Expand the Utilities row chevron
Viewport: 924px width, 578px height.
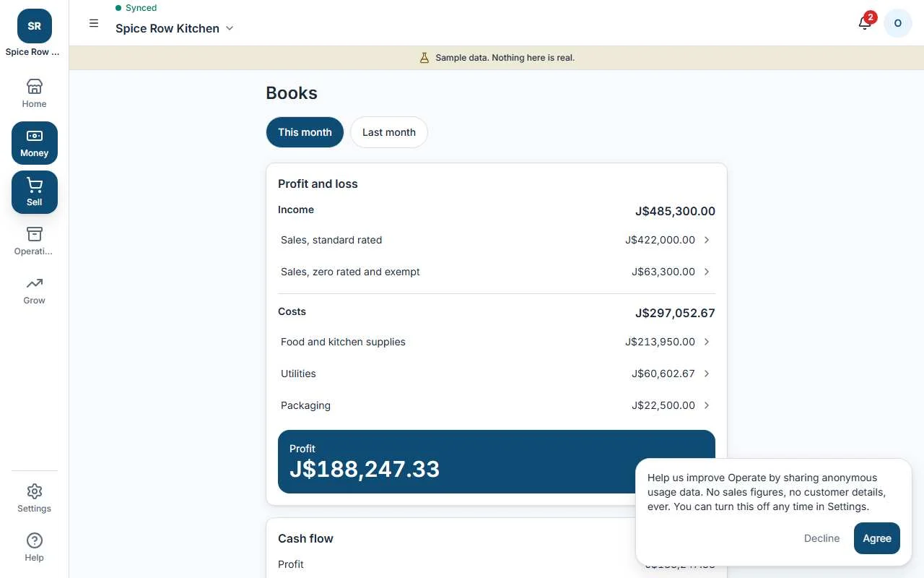click(707, 374)
